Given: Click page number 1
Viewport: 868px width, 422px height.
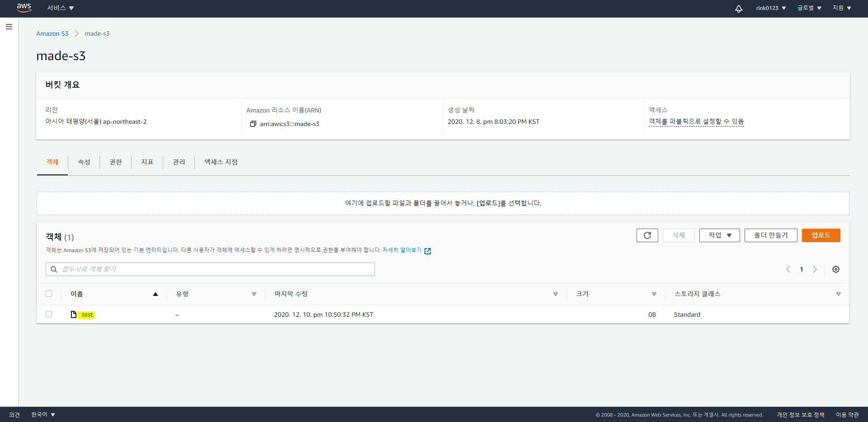Looking at the screenshot, I should tap(802, 269).
